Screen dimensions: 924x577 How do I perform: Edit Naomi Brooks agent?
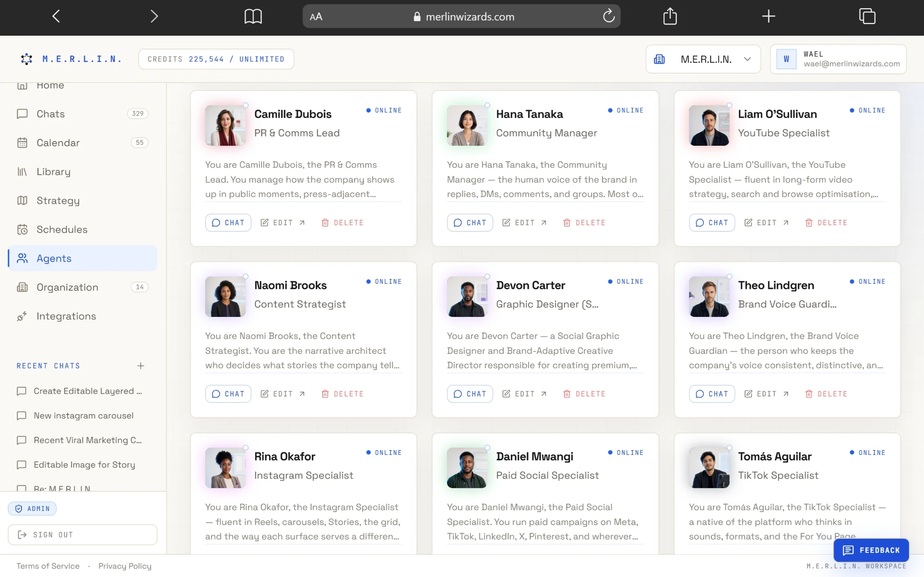click(283, 394)
